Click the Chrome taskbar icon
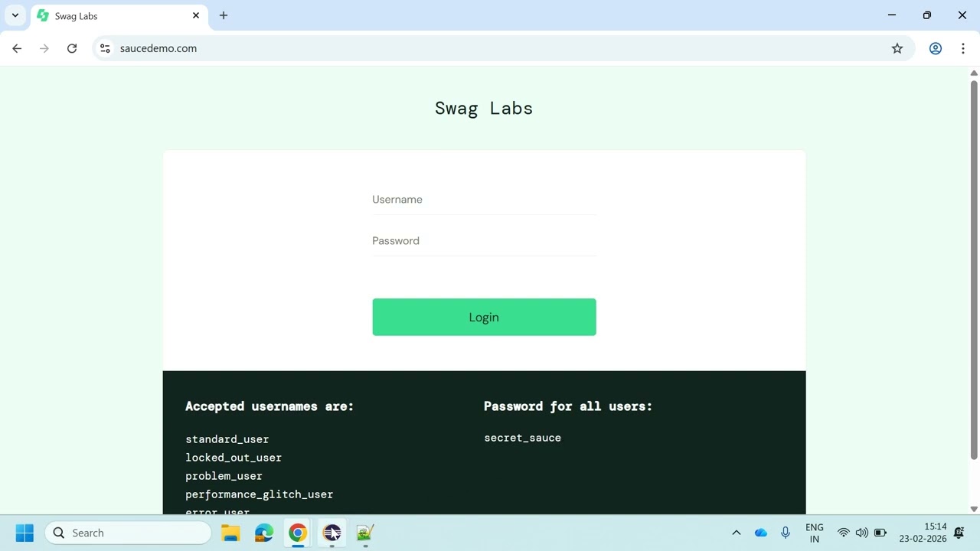The image size is (980, 551). (x=298, y=533)
